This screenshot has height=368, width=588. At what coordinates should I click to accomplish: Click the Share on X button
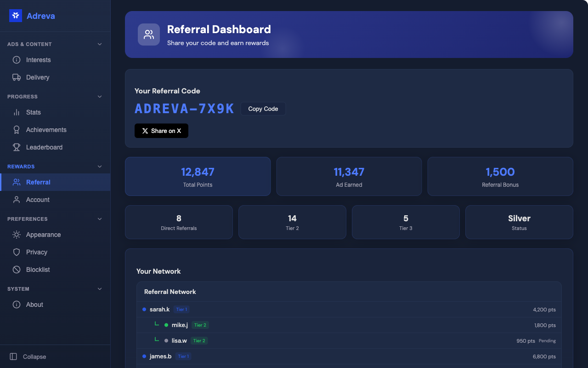pos(161,131)
